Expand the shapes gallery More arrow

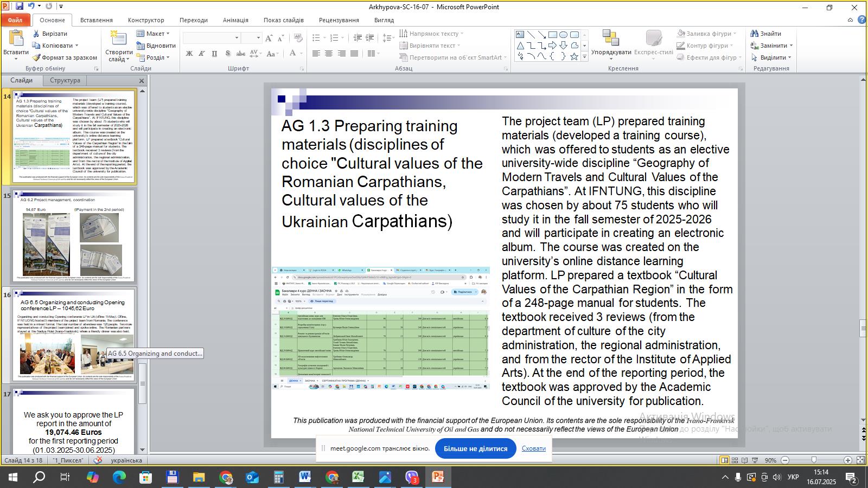point(584,56)
